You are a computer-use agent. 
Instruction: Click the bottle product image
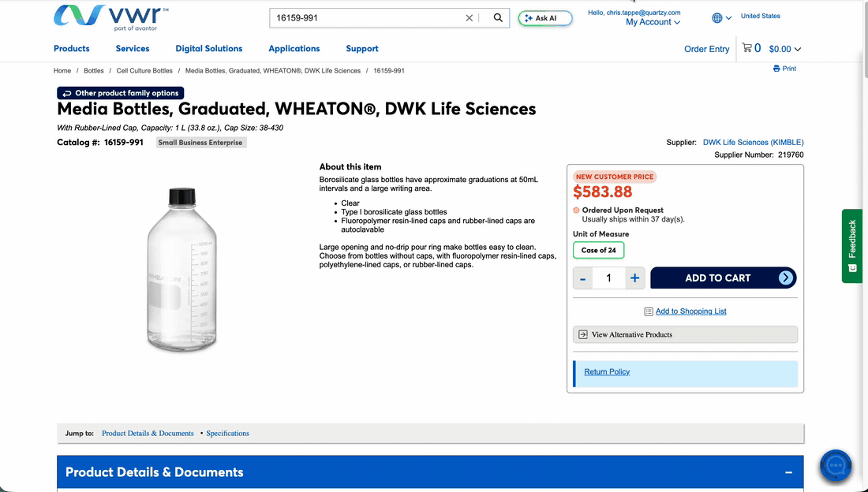182,269
